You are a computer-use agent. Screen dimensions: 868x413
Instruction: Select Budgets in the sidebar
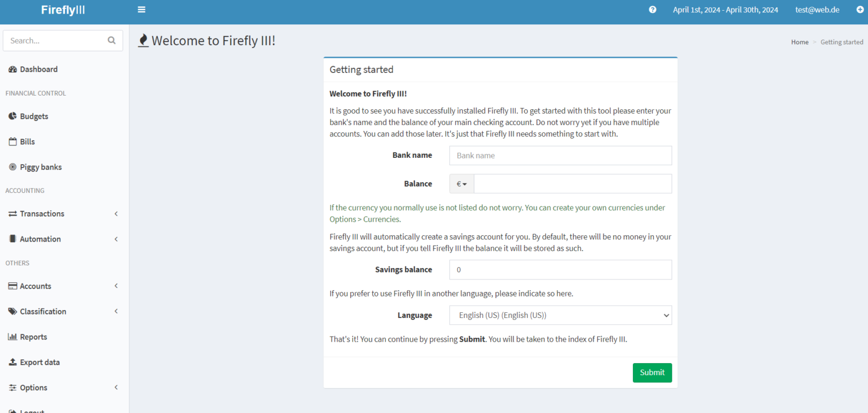coord(35,116)
